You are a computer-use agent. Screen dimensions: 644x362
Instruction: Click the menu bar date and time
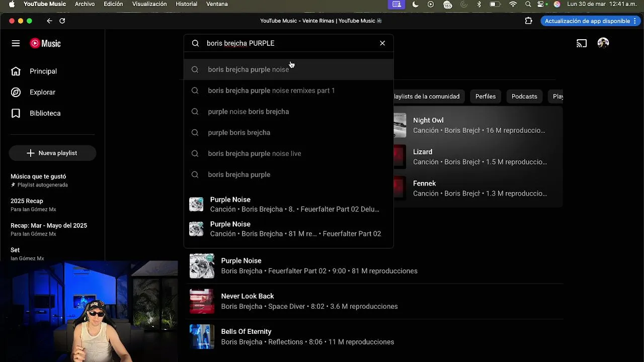(x=602, y=4)
